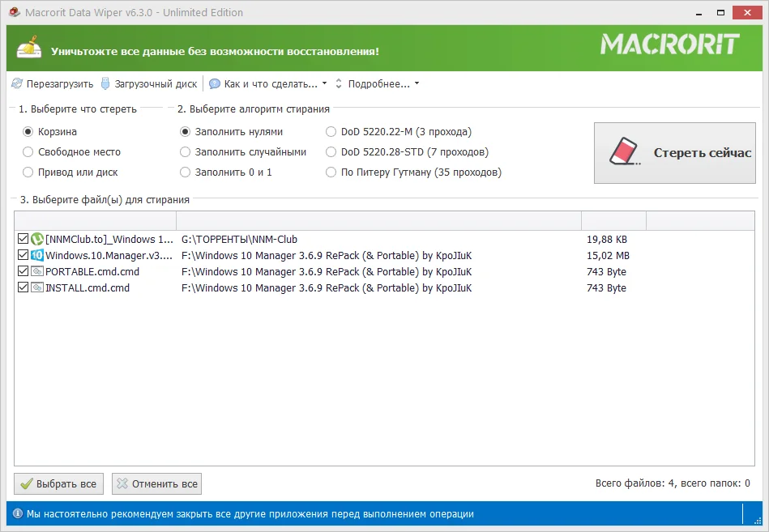Choose По Питеру Гутману (35 проходов)
This screenshot has height=532, width=769.
pos(331,172)
